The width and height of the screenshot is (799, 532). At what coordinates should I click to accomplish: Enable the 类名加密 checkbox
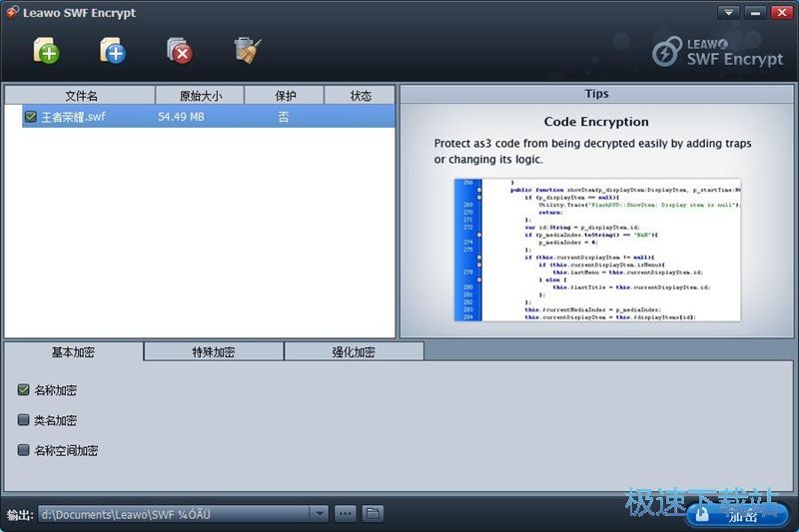[23, 420]
